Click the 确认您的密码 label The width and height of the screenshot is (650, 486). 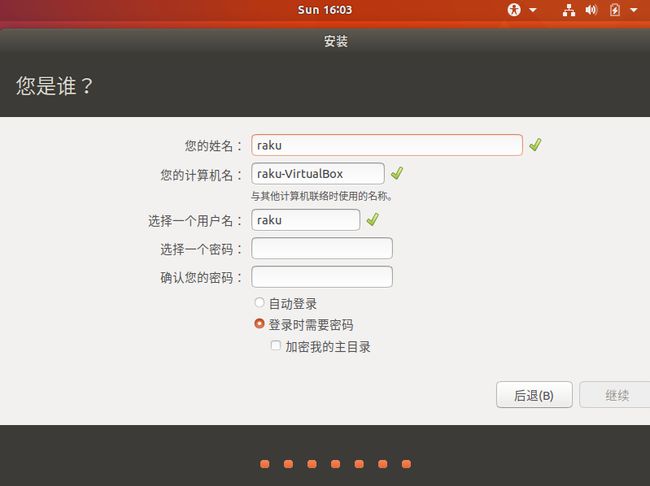(x=201, y=277)
